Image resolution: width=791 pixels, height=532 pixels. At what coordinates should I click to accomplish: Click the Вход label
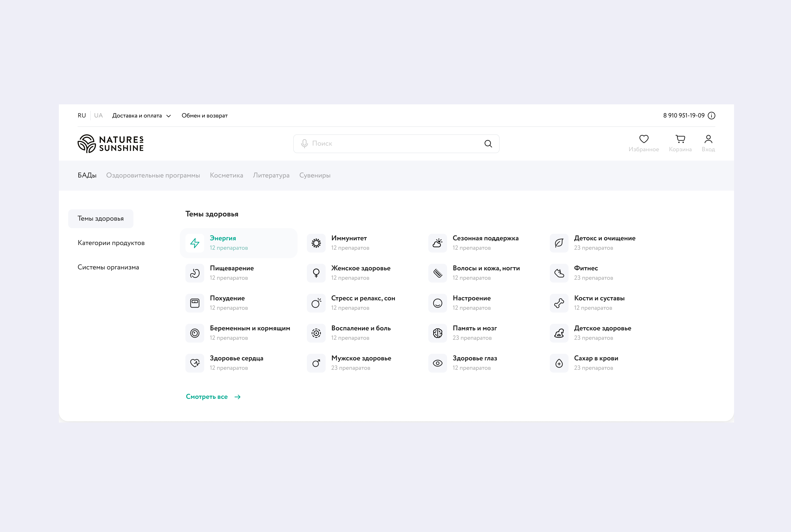708,149
